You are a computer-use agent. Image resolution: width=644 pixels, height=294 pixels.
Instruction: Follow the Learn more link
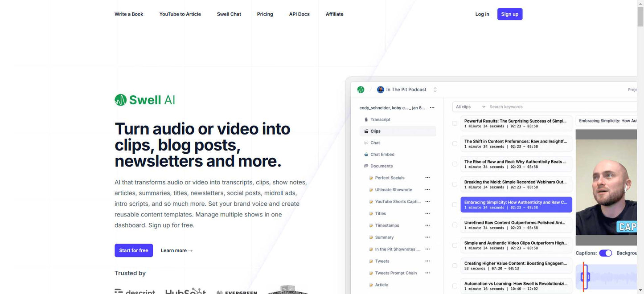tap(176, 250)
